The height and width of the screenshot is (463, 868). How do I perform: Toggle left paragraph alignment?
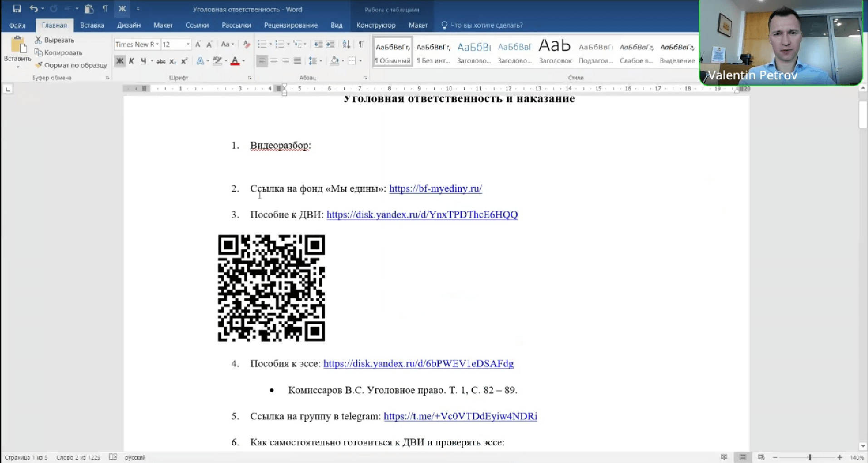(x=262, y=61)
